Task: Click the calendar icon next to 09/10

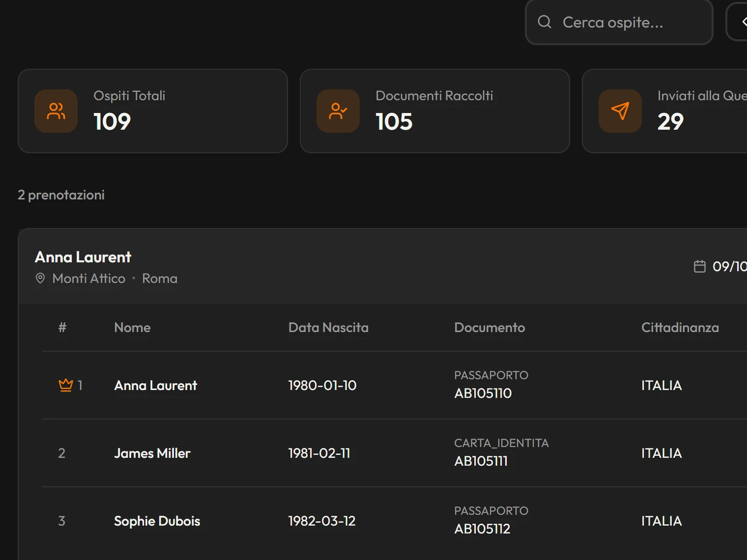Action: pyautogui.click(x=700, y=266)
